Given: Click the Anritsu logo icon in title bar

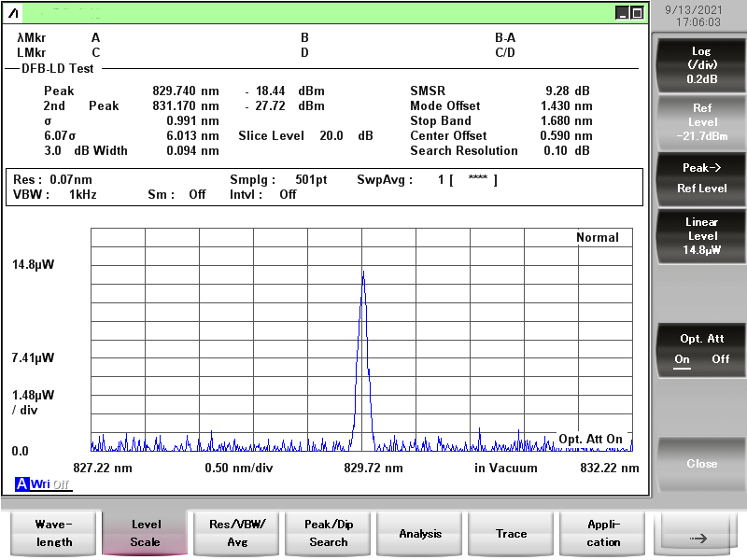Looking at the screenshot, I should pyautogui.click(x=15, y=12).
